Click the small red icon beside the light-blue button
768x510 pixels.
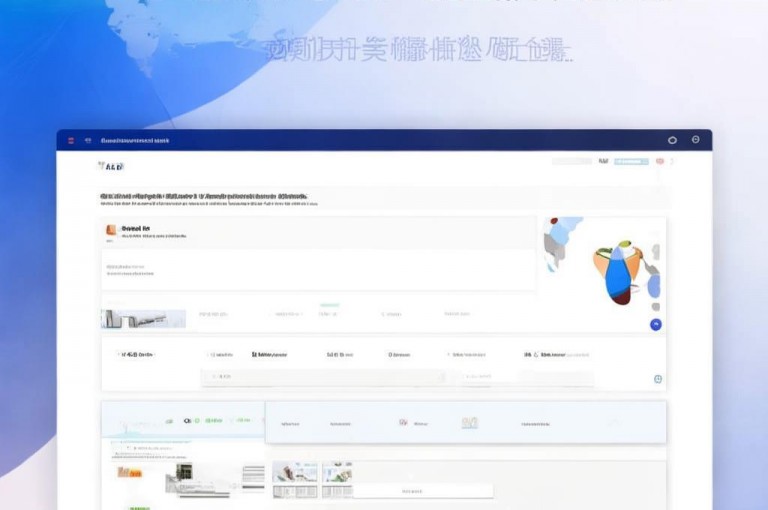coord(660,161)
